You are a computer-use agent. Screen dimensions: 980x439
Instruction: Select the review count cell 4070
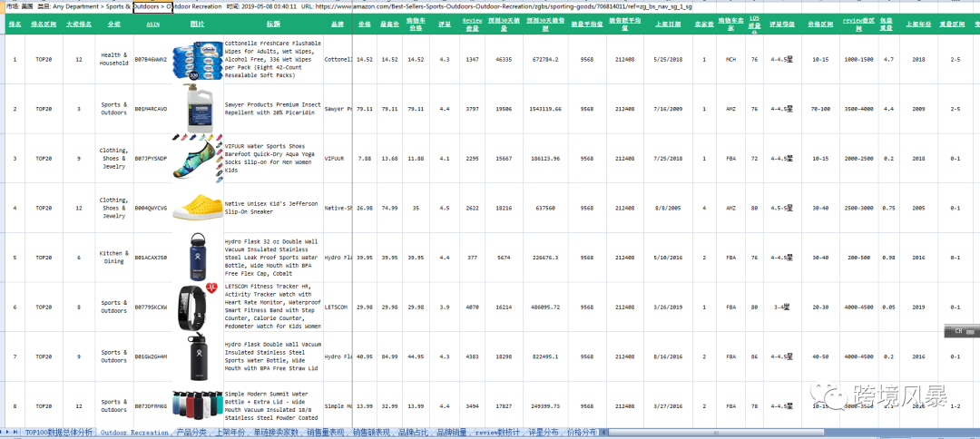click(x=473, y=307)
